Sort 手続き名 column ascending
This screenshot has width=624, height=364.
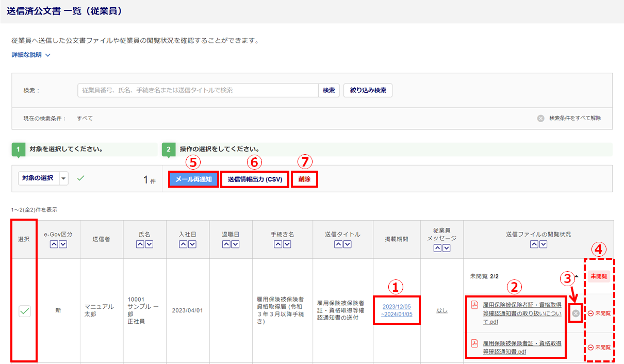tap(278, 244)
